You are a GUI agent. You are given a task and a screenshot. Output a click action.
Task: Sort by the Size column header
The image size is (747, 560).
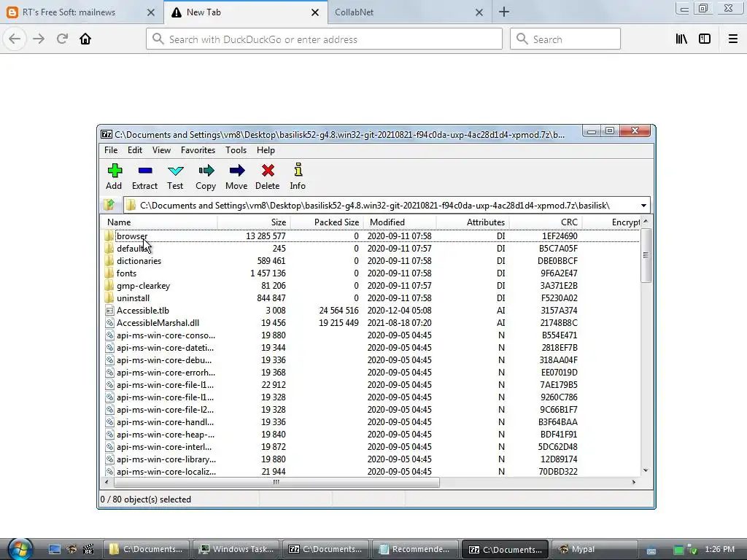pyautogui.click(x=254, y=222)
